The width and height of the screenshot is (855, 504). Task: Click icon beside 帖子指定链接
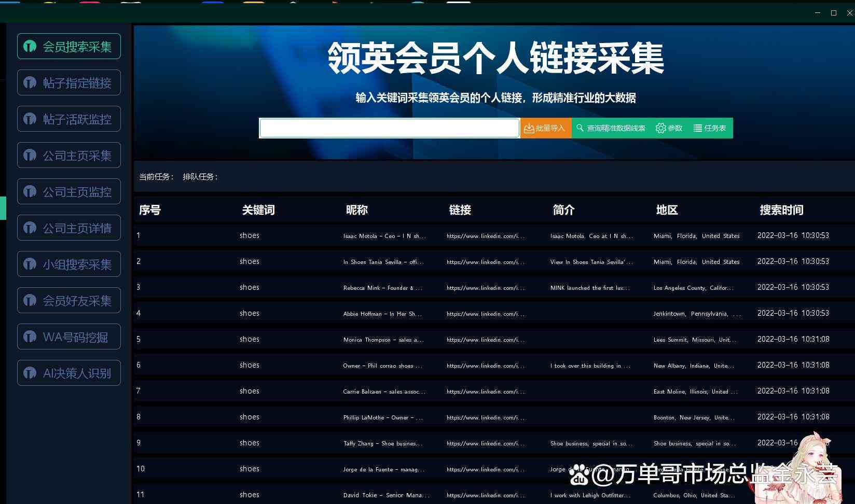(30, 83)
